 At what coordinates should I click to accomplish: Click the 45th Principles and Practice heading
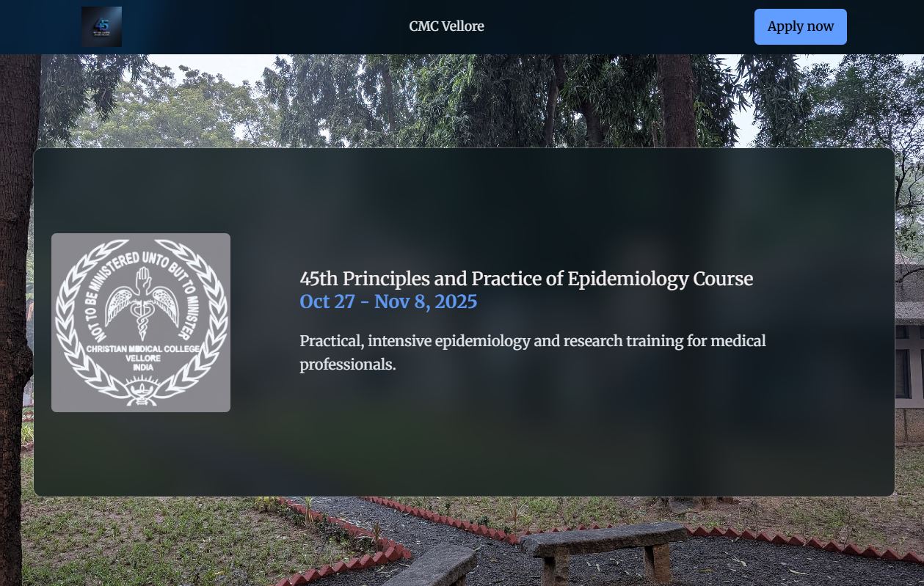(x=526, y=279)
